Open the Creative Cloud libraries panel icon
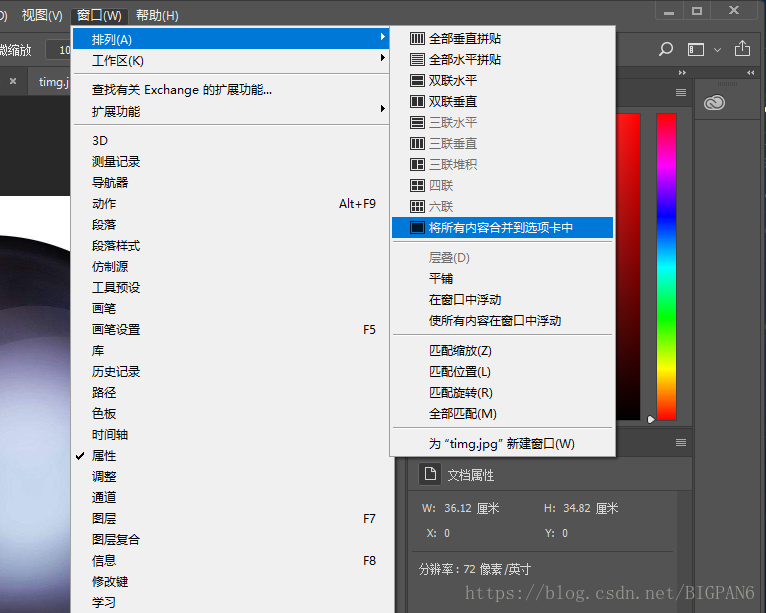The image size is (766, 613). pos(714,103)
